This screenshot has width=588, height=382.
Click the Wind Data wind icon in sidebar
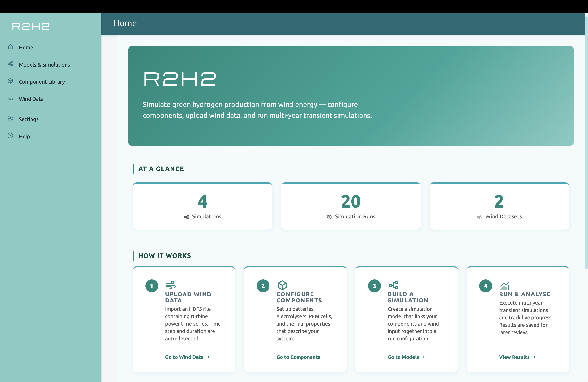click(10, 98)
